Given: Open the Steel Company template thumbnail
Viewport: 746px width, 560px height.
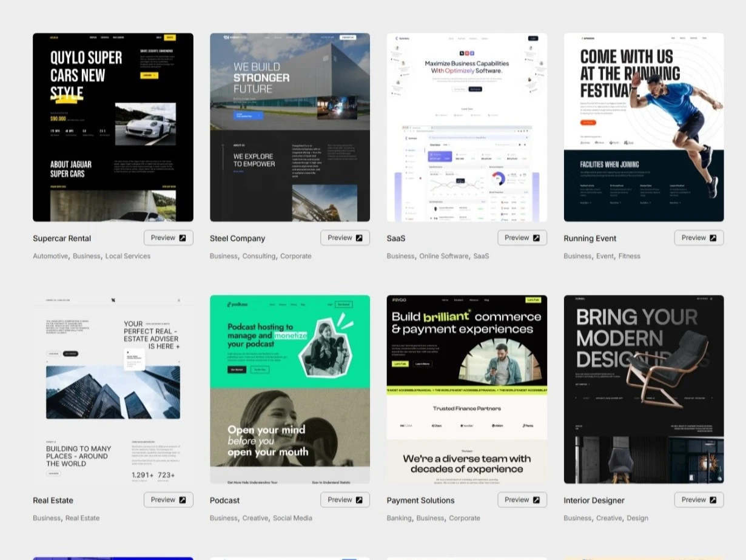Looking at the screenshot, I should pos(290,127).
